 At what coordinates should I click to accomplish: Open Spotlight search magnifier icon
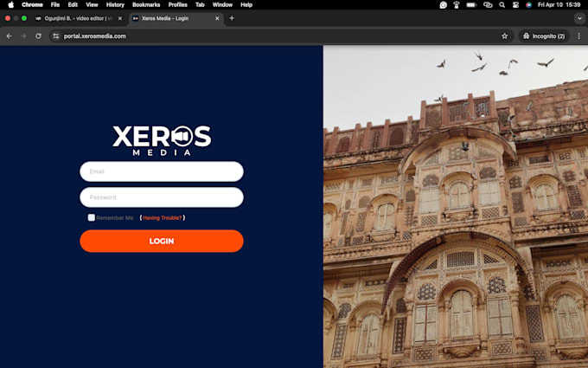(x=502, y=5)
